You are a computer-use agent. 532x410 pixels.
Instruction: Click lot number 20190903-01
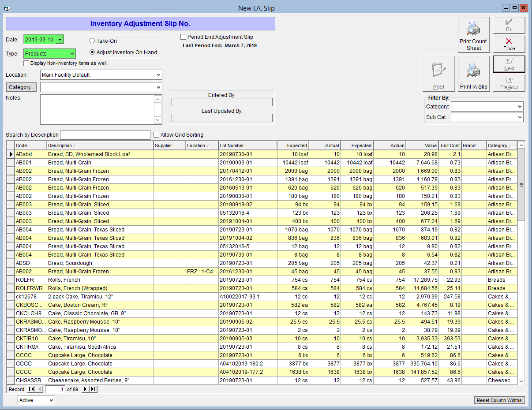pyautogui.click(x=248, y=163)
